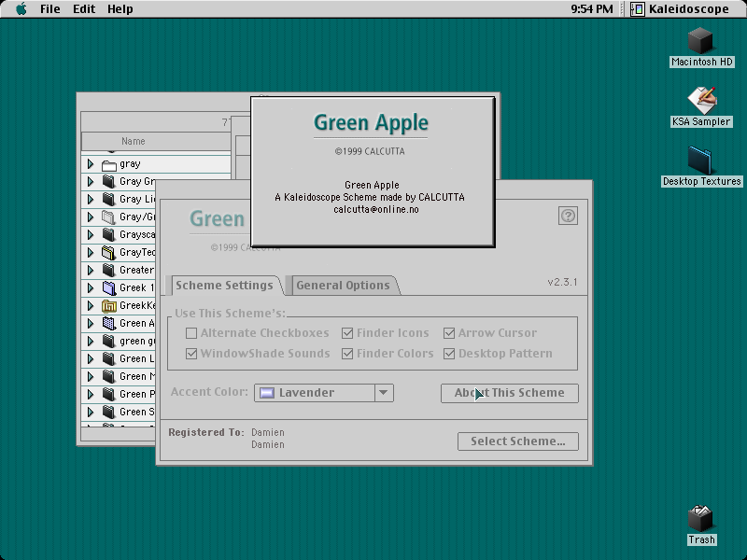Click the Select Scheme... button
This screenshot has width=747, height=560.
(518, 441)
